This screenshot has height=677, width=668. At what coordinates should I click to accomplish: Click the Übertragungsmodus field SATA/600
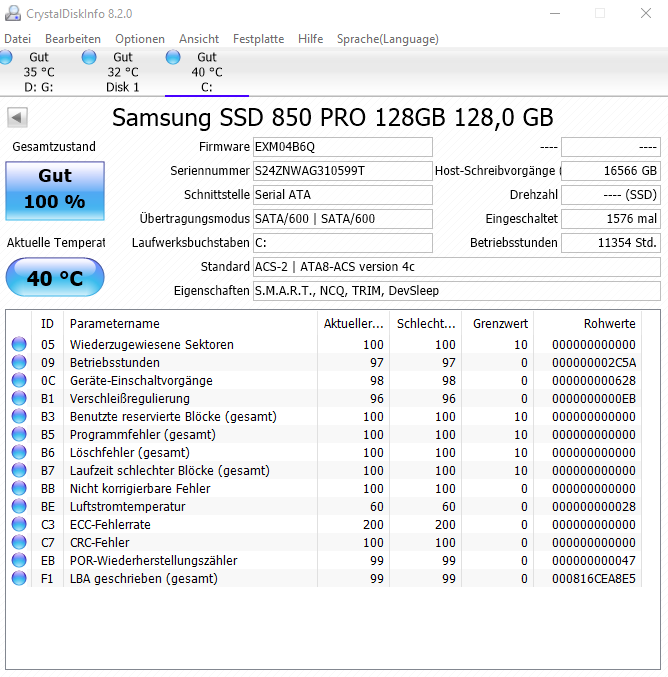[342, 219]
